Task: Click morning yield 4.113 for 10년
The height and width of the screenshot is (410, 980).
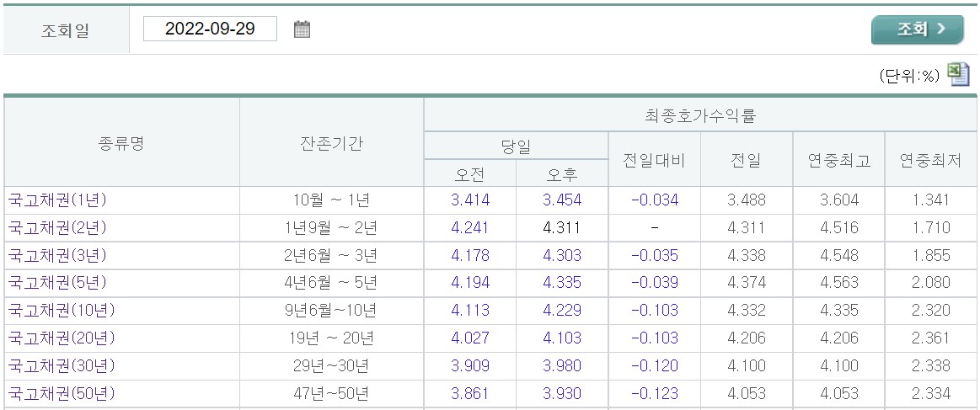Action: coord(470,310)
